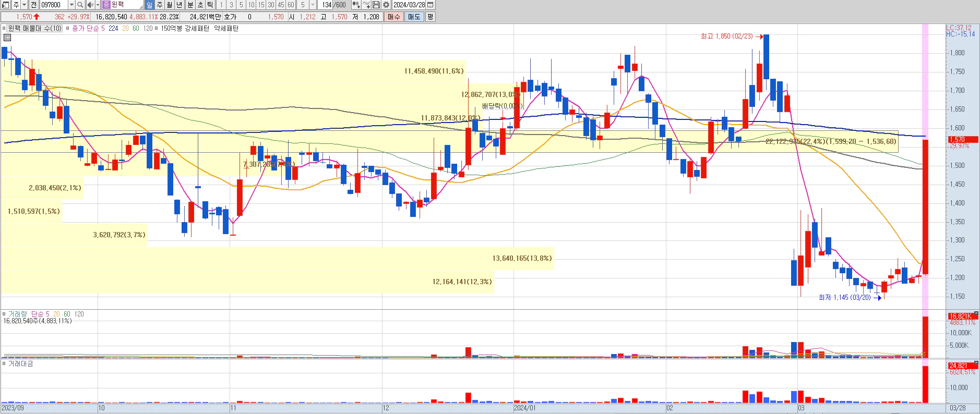Click the 224 moving average value
The image size is (980, 414).
113,29
